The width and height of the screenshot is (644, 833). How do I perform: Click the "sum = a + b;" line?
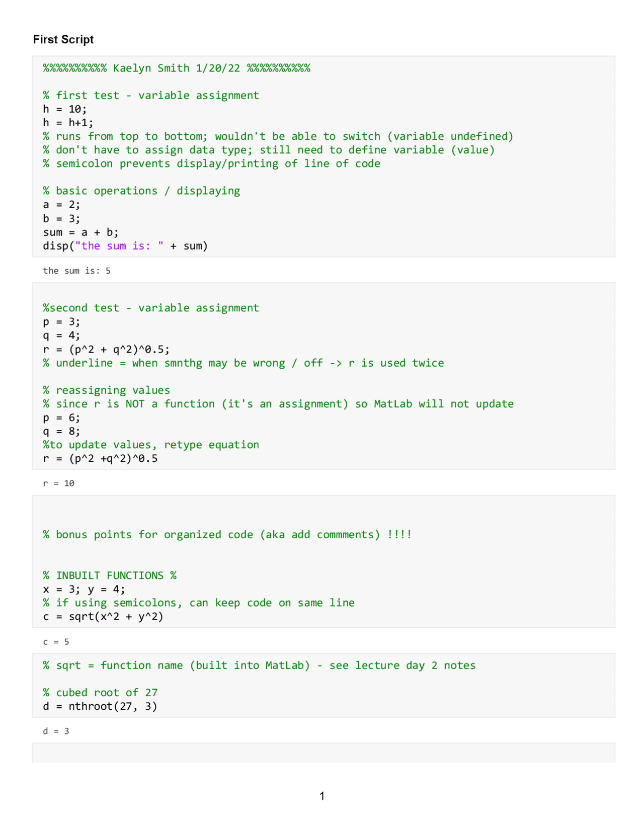pos(80,232)
